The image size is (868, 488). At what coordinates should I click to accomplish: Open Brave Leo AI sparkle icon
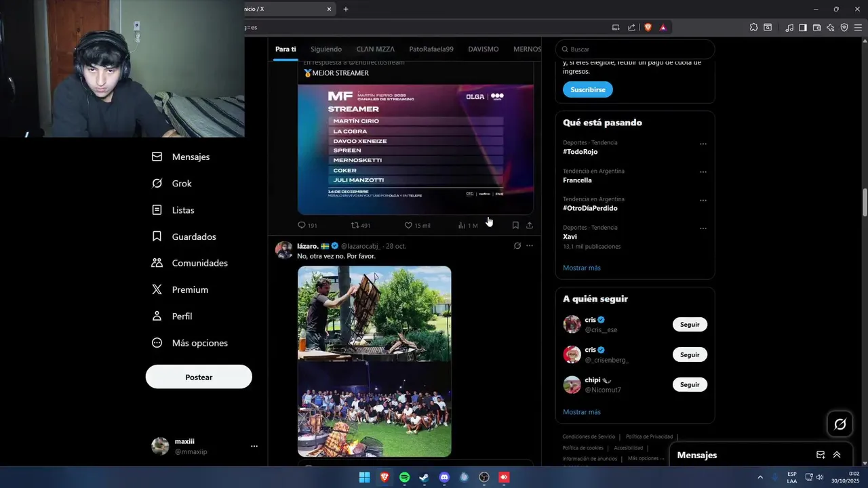pos(830,28)
